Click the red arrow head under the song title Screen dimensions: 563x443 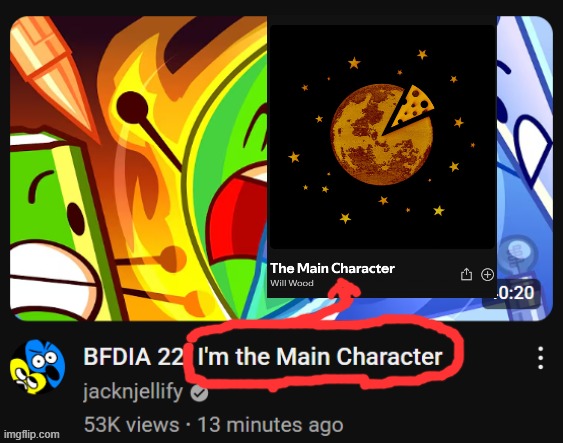pyautogui.click(x=344, y=289)
